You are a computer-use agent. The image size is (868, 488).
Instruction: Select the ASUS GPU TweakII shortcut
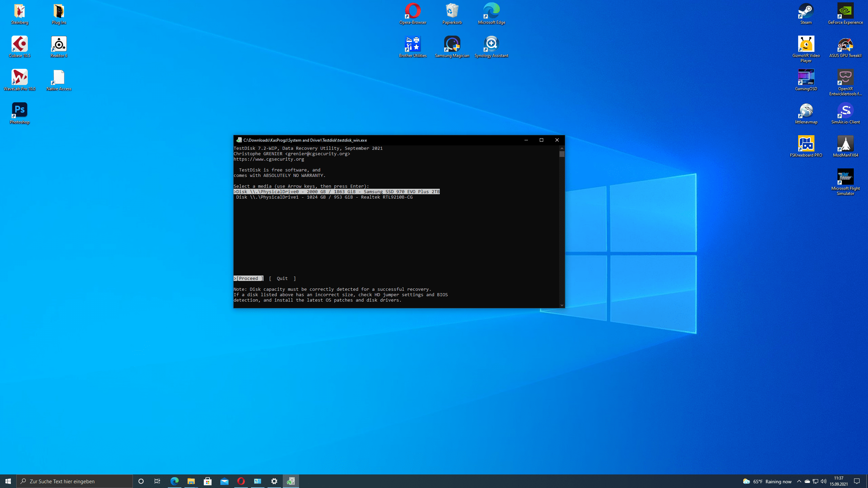coord(845,47)
